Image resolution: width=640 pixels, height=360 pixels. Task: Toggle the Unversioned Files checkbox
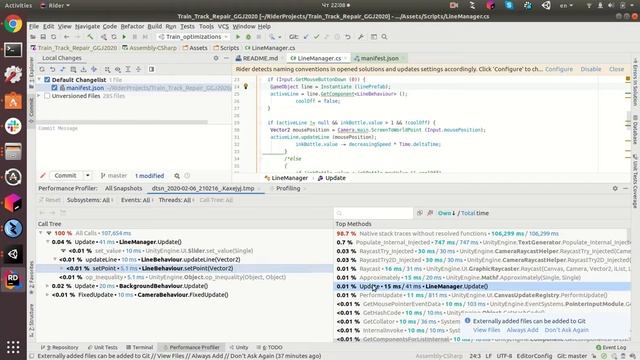(47, 96)
